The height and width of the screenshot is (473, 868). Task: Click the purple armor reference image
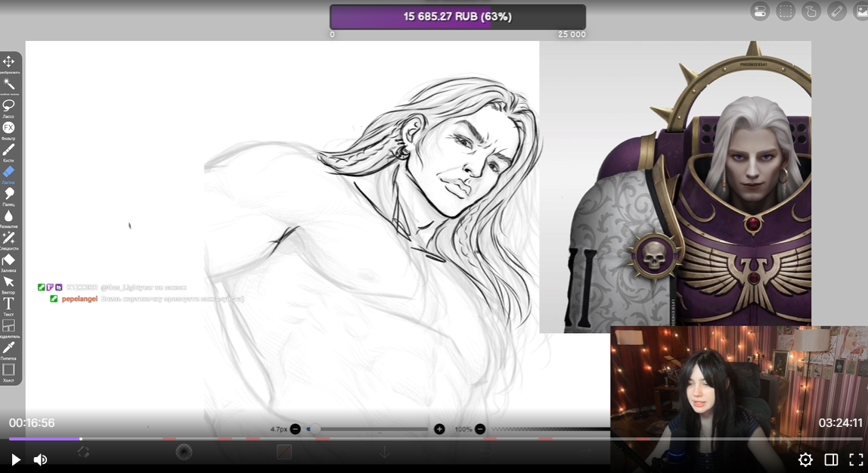(x=675, y=187)
